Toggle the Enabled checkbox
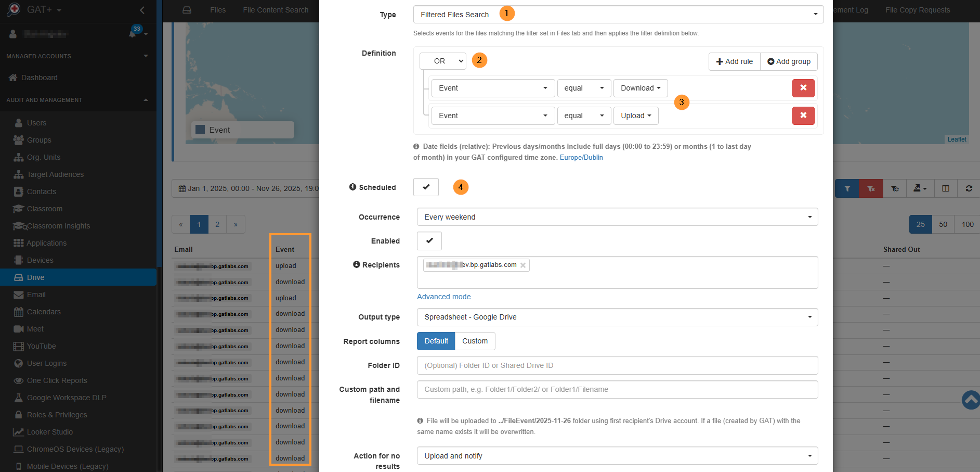Screen dimensions: 980x472 [429, 241]
